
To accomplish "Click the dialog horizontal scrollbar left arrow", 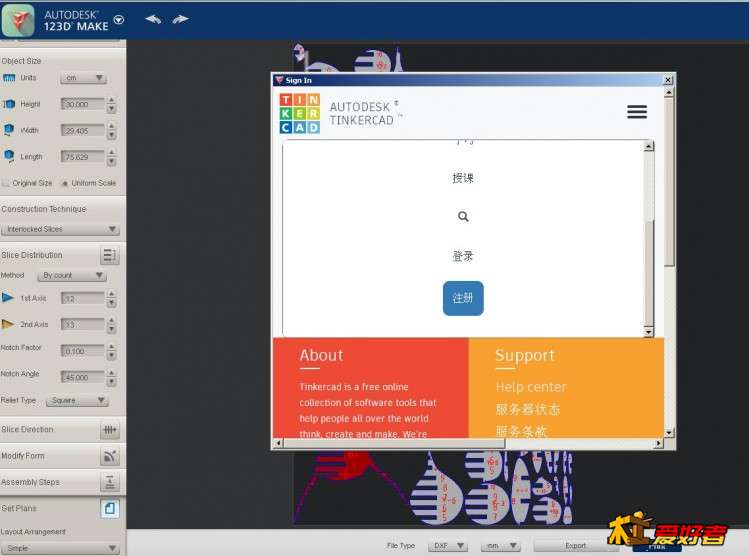I will [x=278, y=444].
